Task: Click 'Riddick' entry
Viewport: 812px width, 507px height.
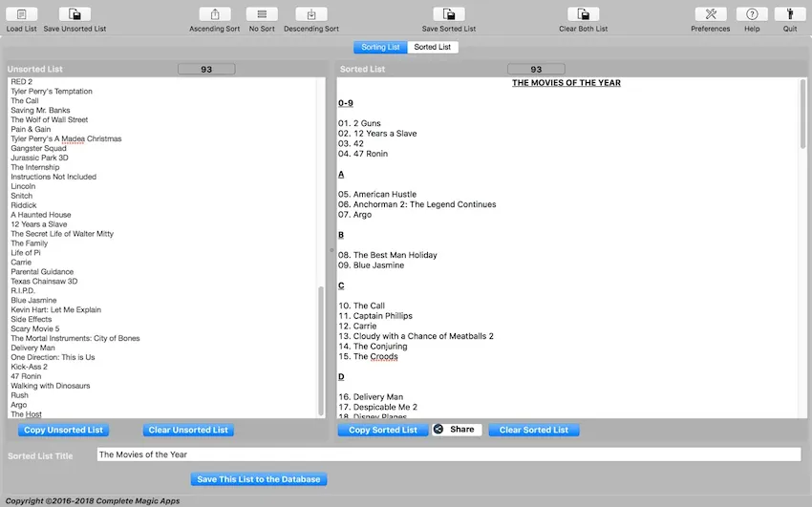Action: (24, 205)
